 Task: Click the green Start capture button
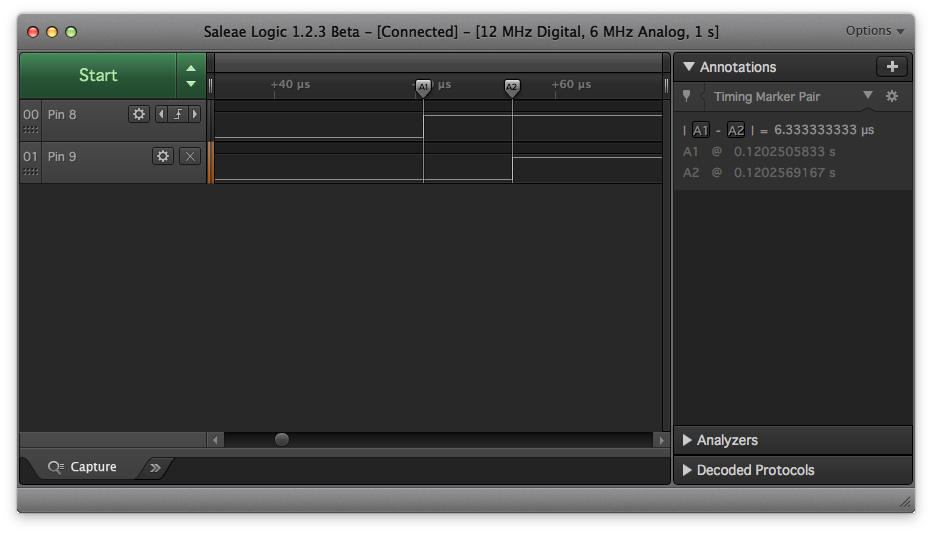point(98,76)
